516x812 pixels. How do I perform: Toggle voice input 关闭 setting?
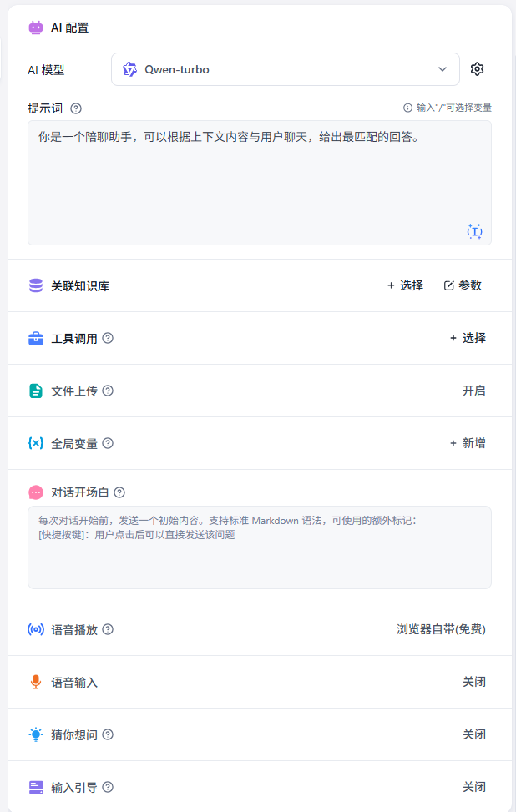pyautogui.click(x=474, y=682)
